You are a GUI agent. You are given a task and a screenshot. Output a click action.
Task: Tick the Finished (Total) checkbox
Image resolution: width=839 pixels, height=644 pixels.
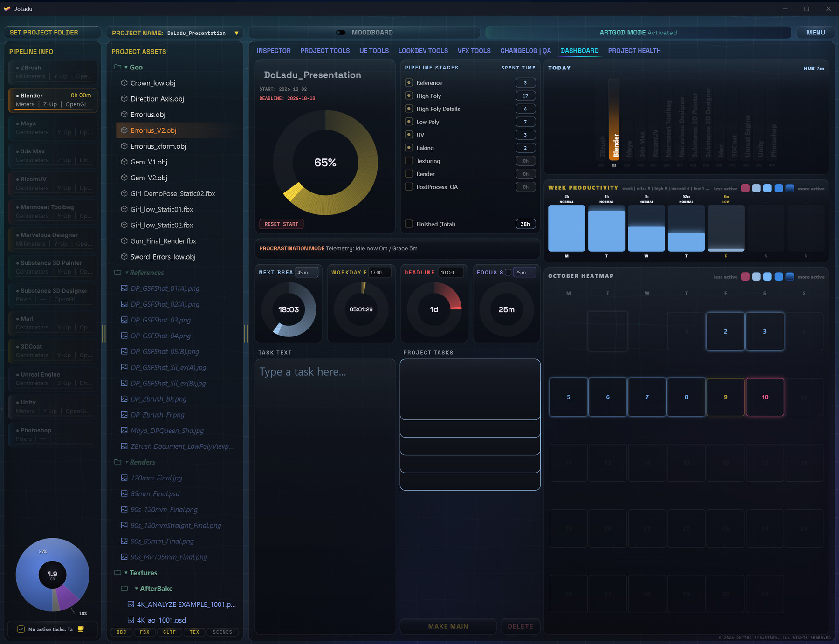pyautogui.click(x=409, y=224)
